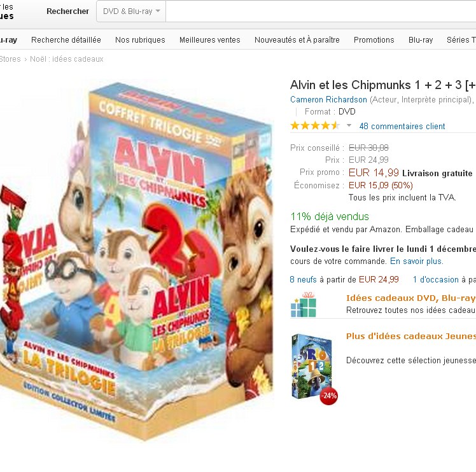Go to Meilleures ventes

(210, 40)
